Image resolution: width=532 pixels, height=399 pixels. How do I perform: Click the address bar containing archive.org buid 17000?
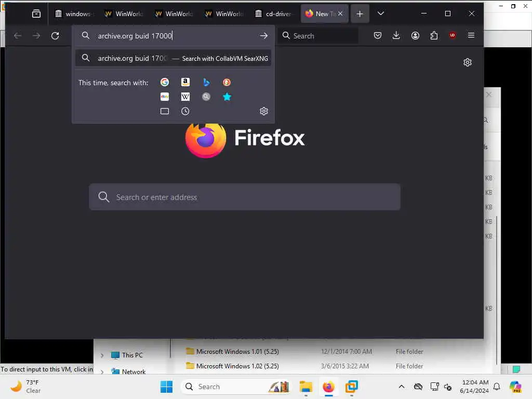[173, 36]
